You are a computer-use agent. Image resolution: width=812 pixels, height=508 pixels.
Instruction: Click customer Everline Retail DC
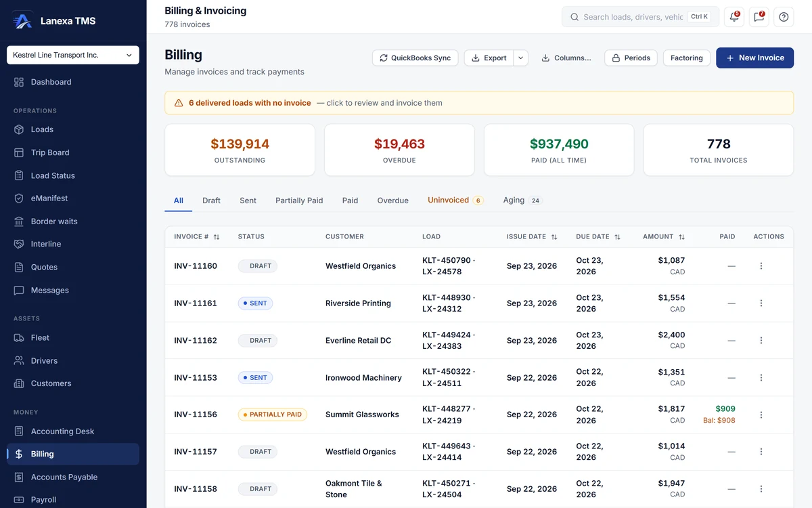[x=358, y=341]
